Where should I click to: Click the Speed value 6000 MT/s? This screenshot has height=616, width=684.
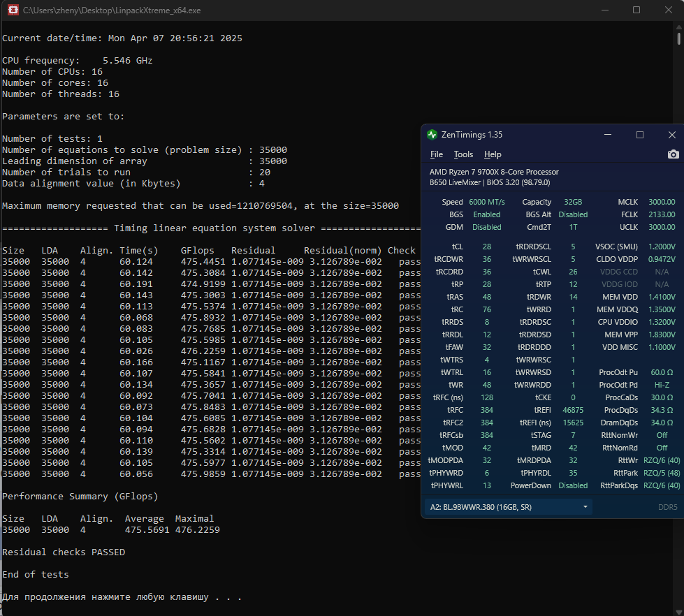point(487,202)
